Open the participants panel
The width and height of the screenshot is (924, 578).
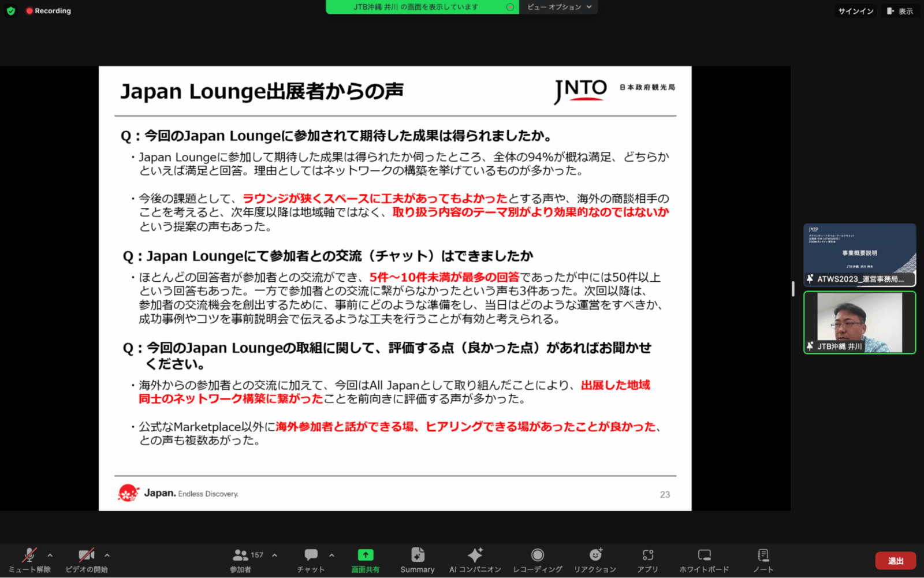[x=241, y=560]
